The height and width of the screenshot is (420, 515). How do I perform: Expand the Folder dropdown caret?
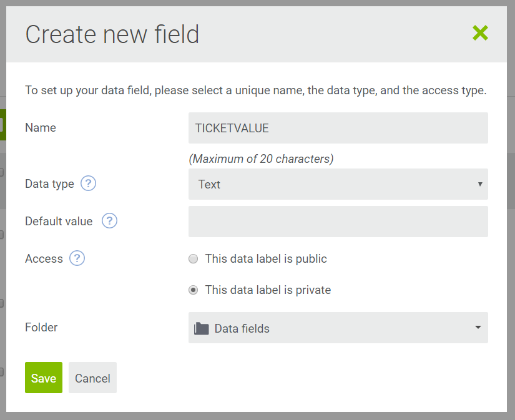(x=478, y=328)
